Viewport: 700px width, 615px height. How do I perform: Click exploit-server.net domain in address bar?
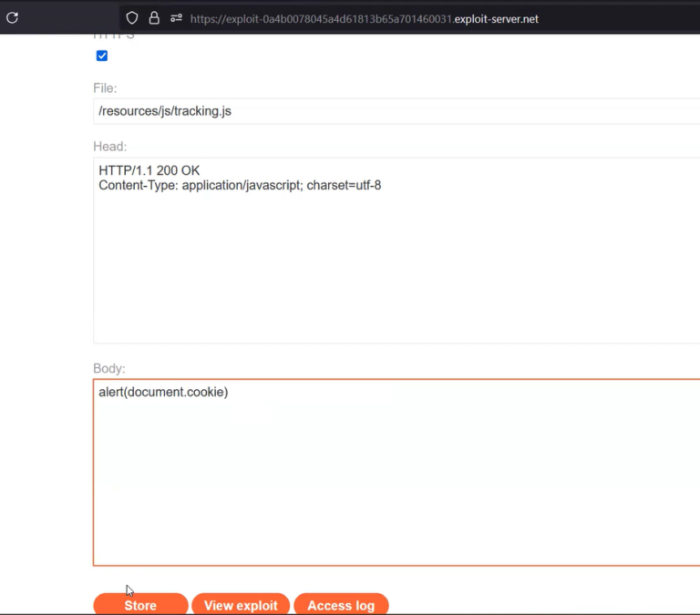coord(497,18)
